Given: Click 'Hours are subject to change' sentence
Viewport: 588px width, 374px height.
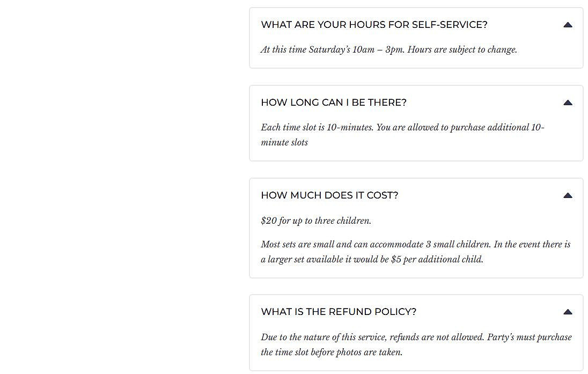Looking at the screenshot, I should coord(462,49).
